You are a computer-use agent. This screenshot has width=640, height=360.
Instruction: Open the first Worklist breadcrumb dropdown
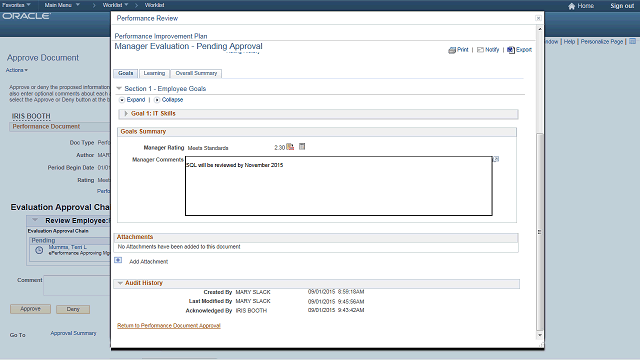pyautogui.click(x=116, y=5)
